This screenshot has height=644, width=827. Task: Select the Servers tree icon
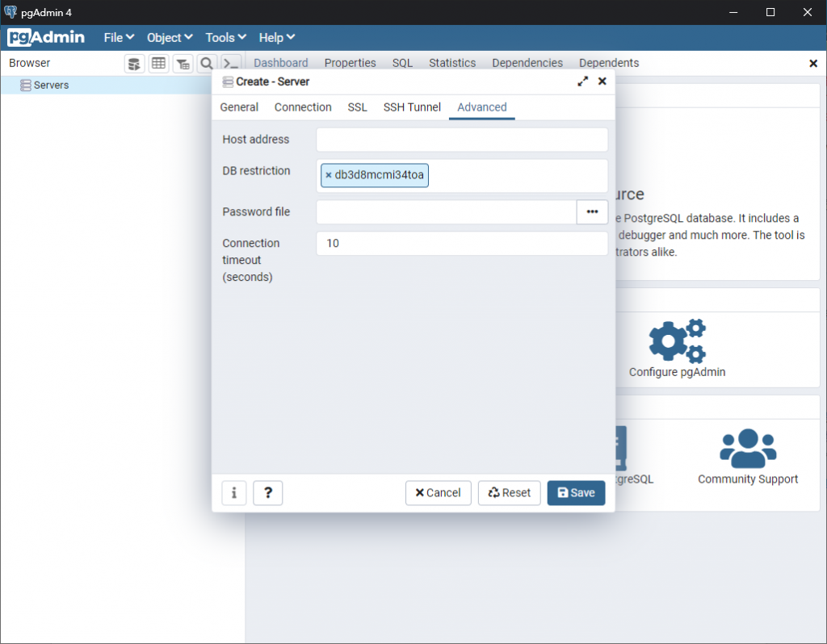[x=25, y=86]
